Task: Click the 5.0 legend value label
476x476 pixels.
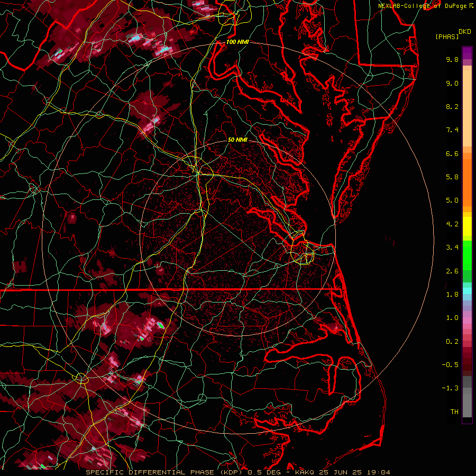Action: pyautogui.click(x=452, y=200)
